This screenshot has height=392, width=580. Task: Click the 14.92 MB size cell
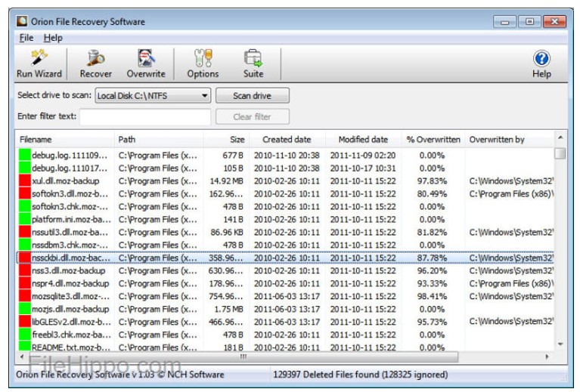click(x=227, y=181)
